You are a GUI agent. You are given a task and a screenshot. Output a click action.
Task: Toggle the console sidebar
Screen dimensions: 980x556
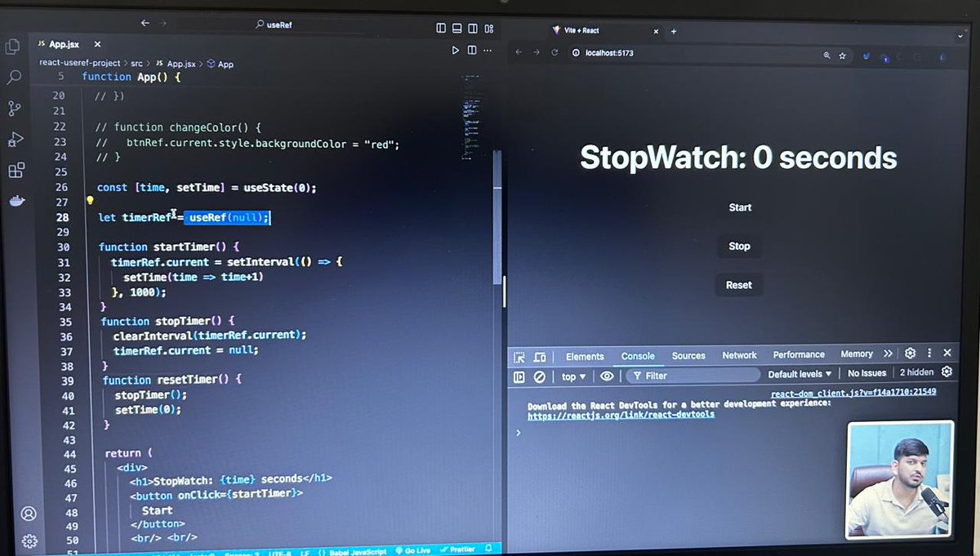(519, 376)
